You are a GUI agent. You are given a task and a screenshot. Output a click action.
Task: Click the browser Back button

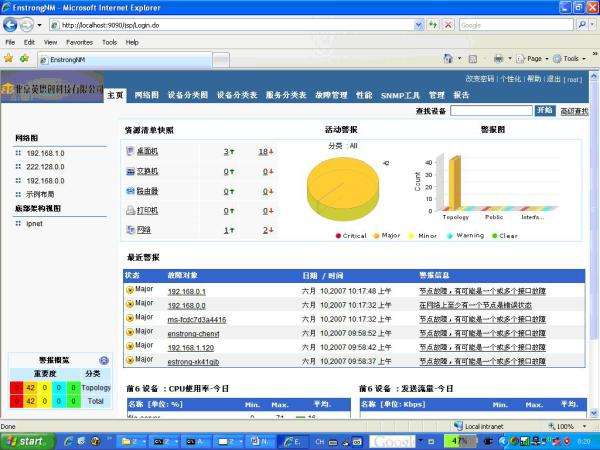(10, 25)
